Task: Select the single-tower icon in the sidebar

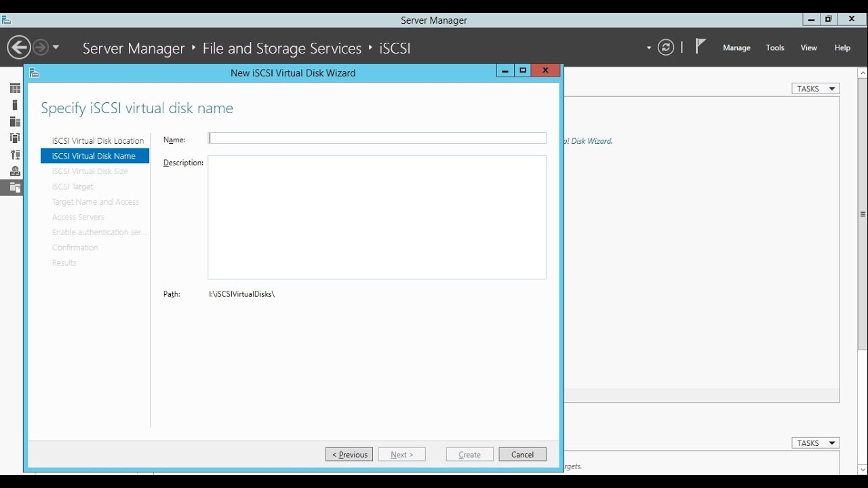Action: (x=15, y=105)
